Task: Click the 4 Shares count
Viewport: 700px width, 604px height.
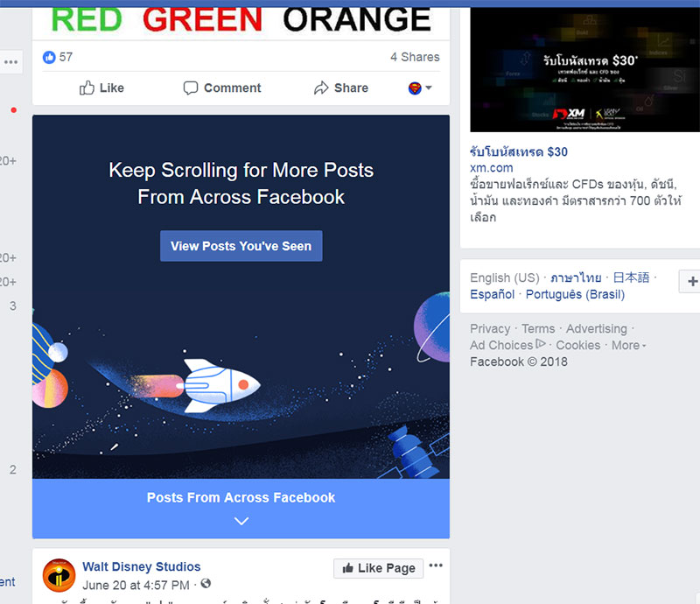Action: [415, 57]
